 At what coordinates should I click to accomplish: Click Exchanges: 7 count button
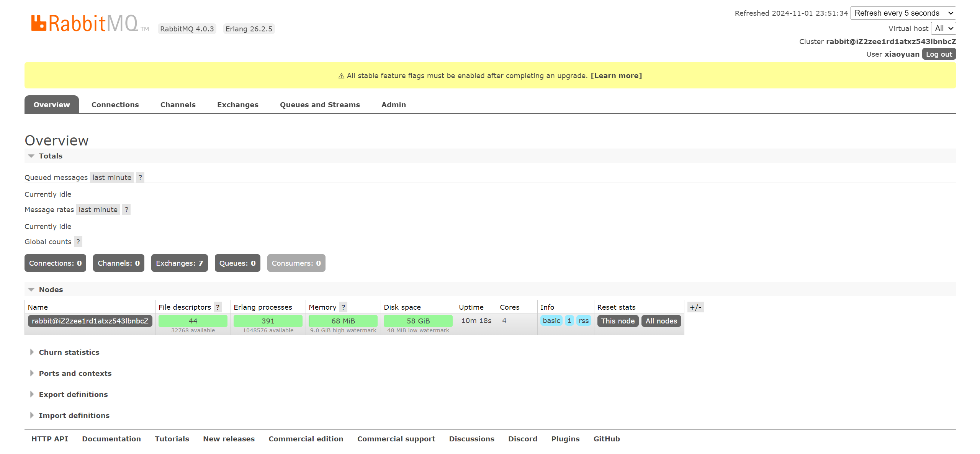click(x=180, y=263)
